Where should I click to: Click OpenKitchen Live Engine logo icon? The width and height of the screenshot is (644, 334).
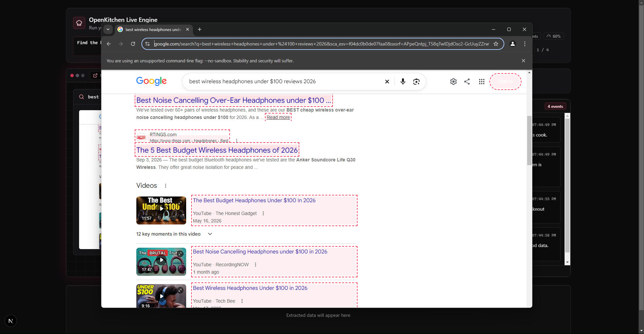click(x=79, y=23)
